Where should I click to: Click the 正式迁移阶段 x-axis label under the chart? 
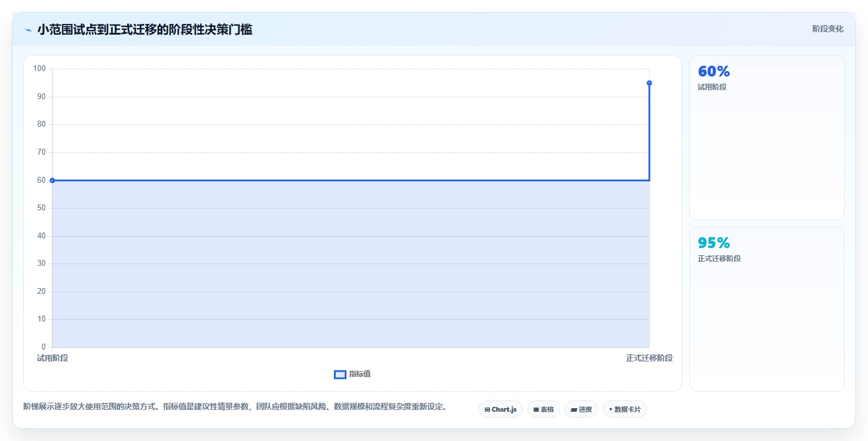(x=649, y=358)
